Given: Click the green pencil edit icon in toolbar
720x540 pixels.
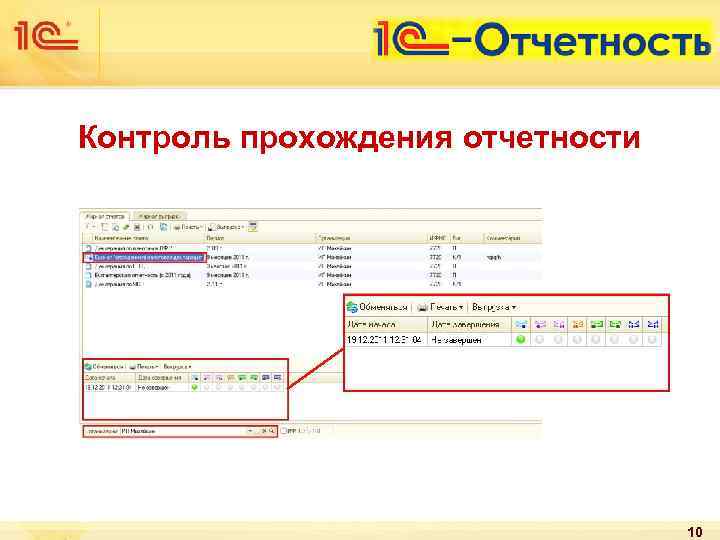Looking at the screenshot, I should coord(126,227).
